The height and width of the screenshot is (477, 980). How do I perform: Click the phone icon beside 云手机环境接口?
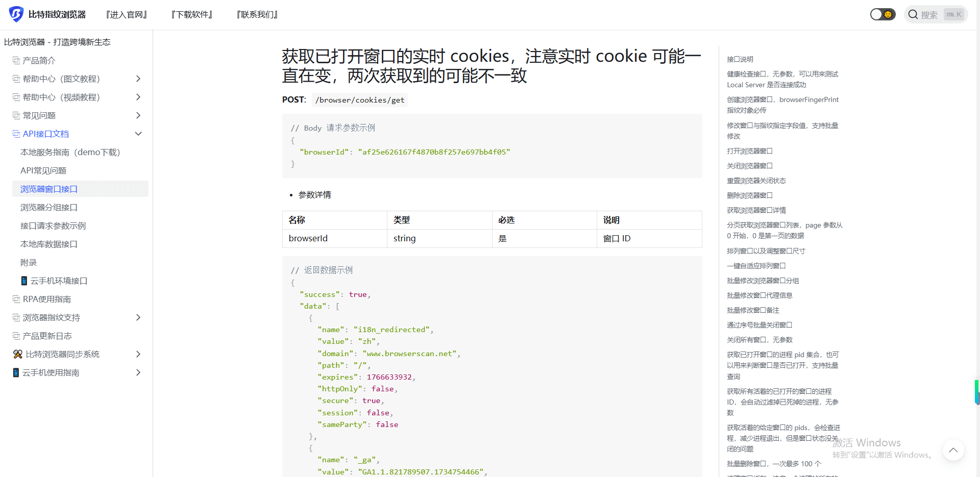(24, 281)
